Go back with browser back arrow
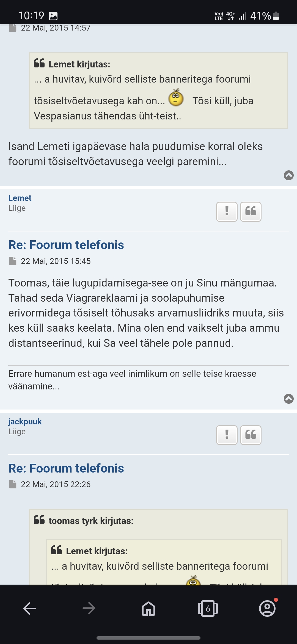297x644 pixels. tap(30, 608)
